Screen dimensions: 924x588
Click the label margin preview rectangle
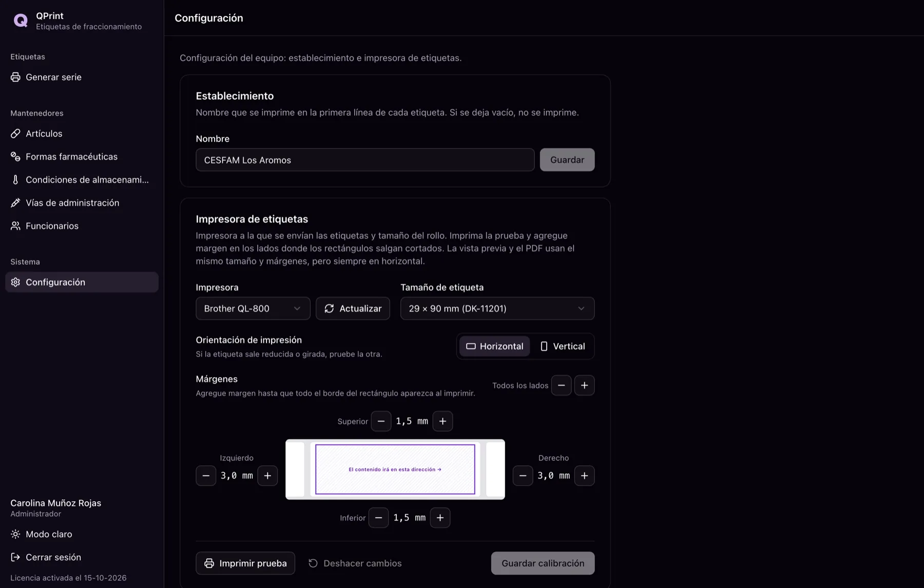(x=395, y=469)
